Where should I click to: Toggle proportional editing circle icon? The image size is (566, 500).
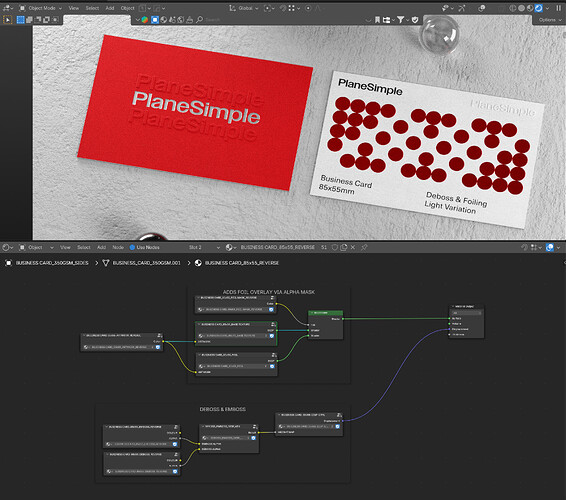pyautogui.click(x=308, y=8)
